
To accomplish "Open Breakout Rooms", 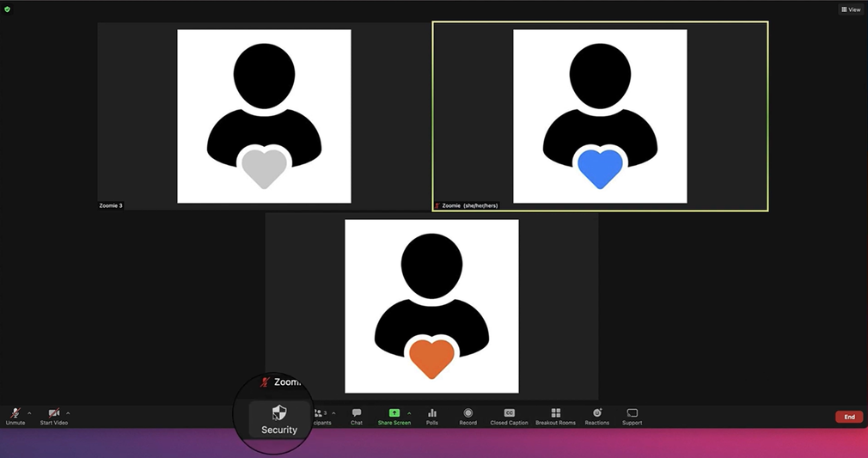I will (555, 416).
